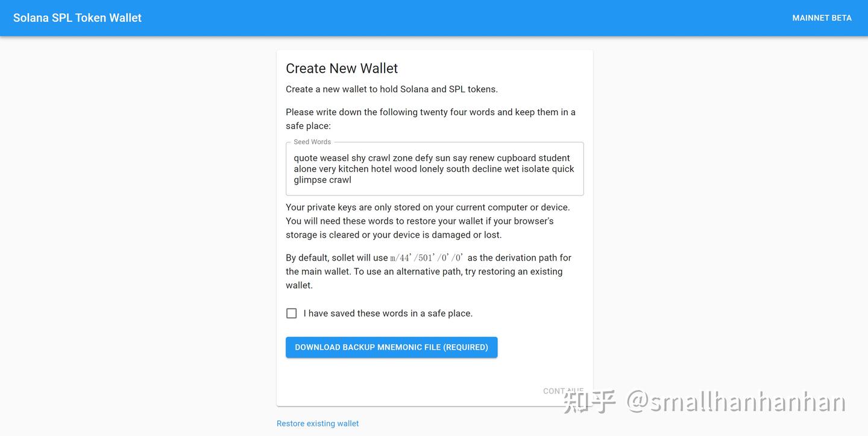Open the Restore existing wallet link
The width and height of the screenshot is (868, 436).
pos(318,423)
